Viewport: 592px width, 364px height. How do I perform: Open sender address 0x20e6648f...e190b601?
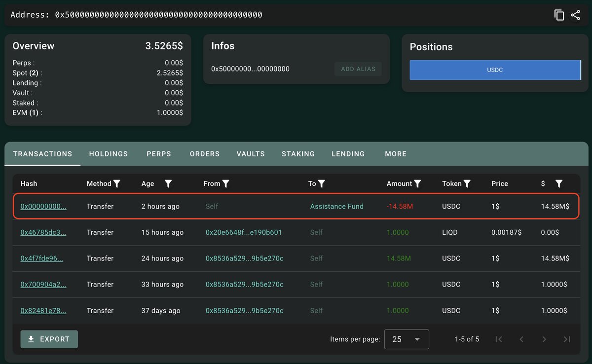tap(244, 232)
